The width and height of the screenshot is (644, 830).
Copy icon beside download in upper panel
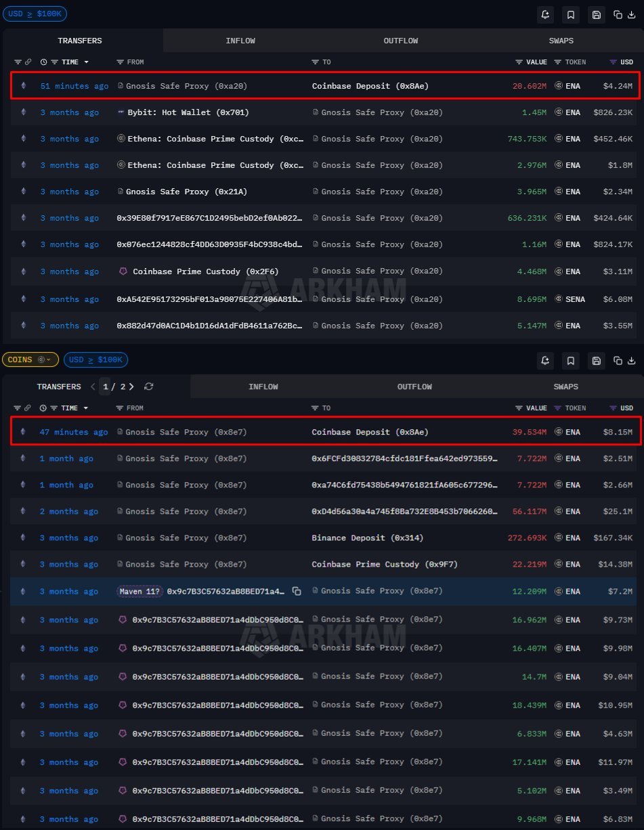tap(618, 15)
